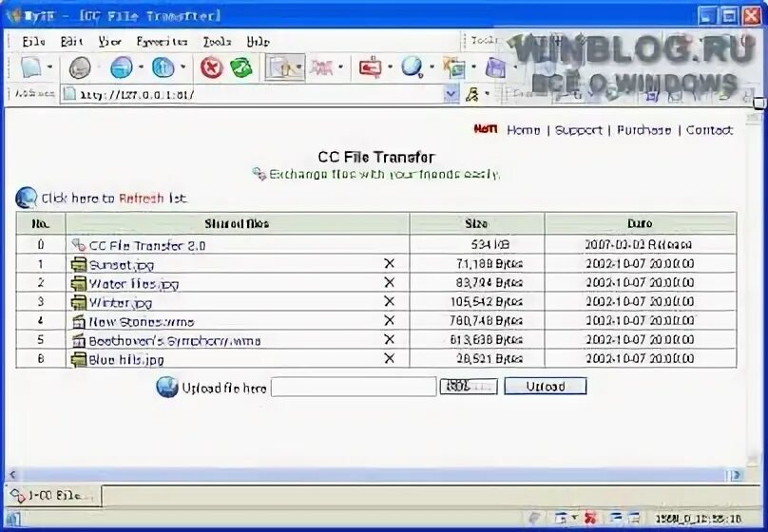Expand the address bar URL dropdown

451,94
